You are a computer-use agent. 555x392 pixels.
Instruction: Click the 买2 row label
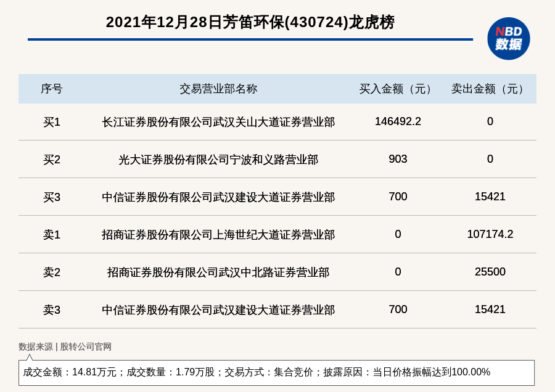[52, 160]
